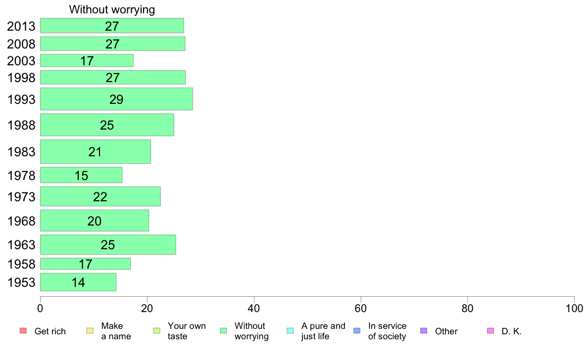588x364 pixels.
Task: Click the In service of society label
Action: pos(387,331)
